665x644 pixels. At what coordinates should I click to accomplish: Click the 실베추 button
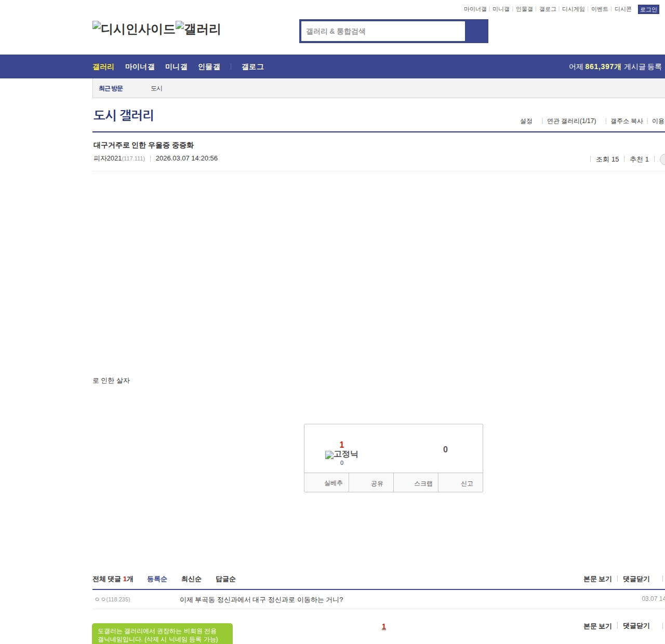point(326,483)
